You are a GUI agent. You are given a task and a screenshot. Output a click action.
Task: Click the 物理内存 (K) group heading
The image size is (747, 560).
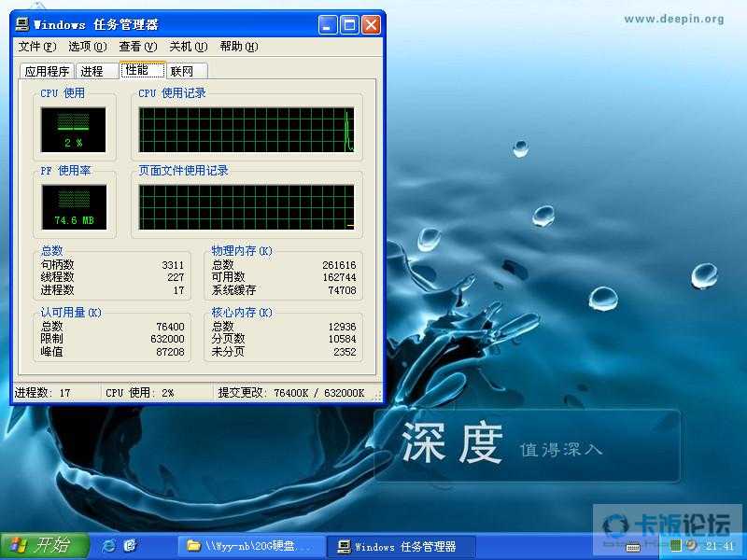[242, 251]
